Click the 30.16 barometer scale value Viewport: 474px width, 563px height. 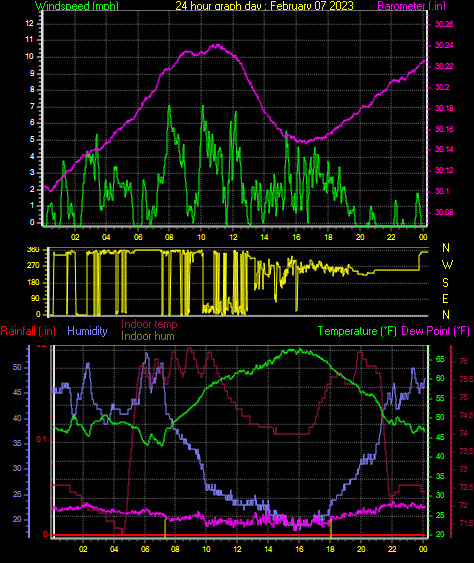coord(444,129)
